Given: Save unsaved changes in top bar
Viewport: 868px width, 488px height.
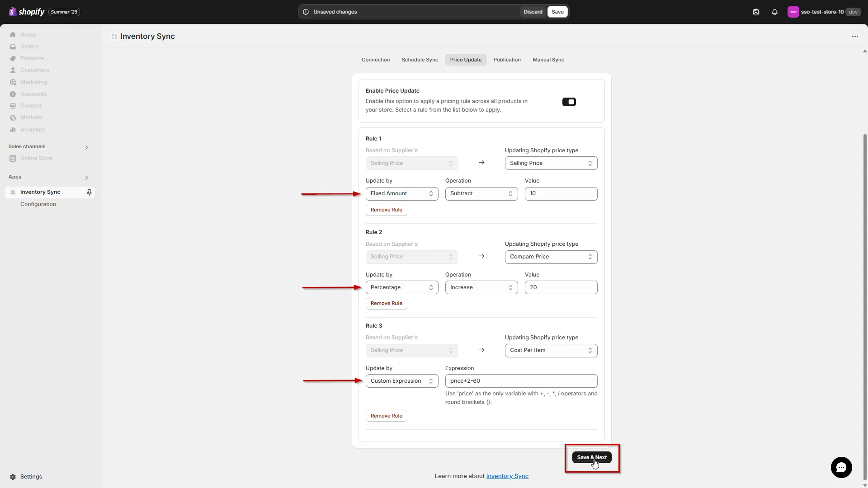Looking at the screenshot, I should pyautogui.click(x=557, y=12).
